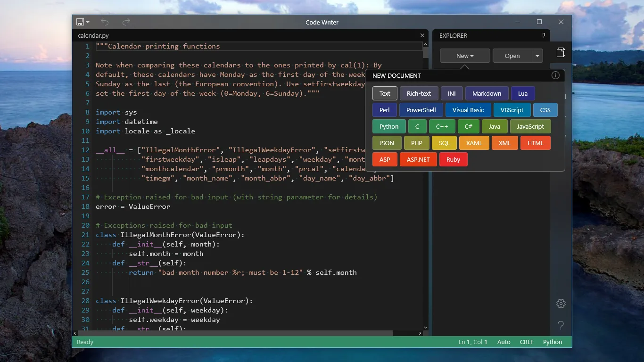Click the info icon on the New Document panel
The width and height of the screenshot is (644, 362).
(x=555, y=75)
